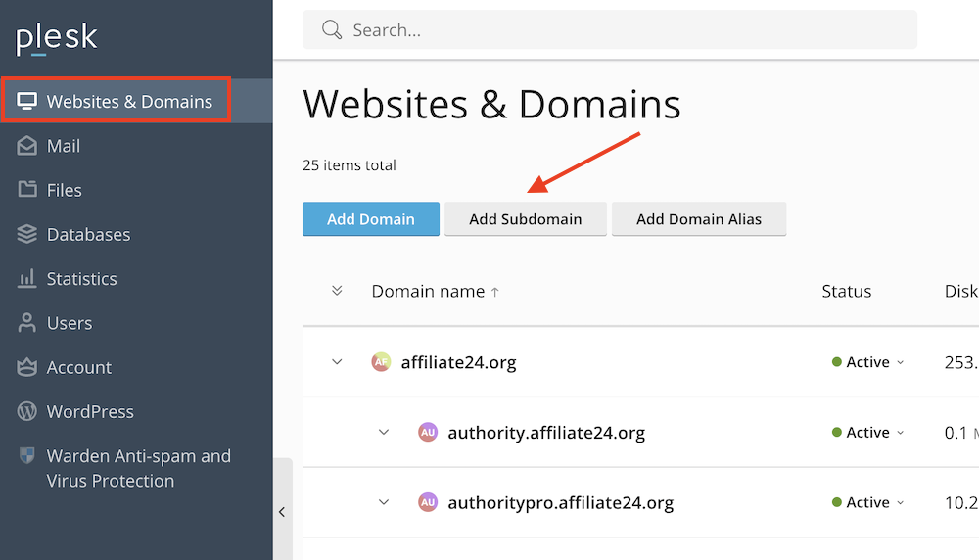Click the Add Domain Alias button
Image resolution: width=979 pixels, height=560 pixels.
coord(698,219)
